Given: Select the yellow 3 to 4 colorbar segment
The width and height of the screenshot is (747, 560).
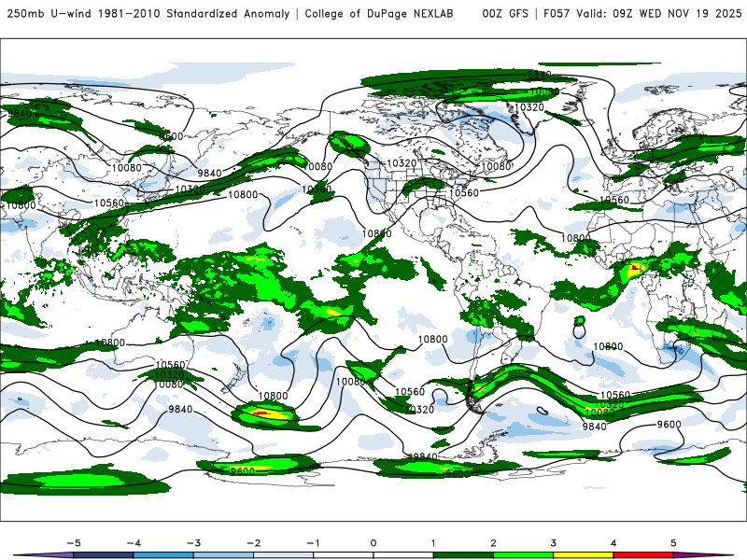Looking at the screenshot, I should (583, 555).
